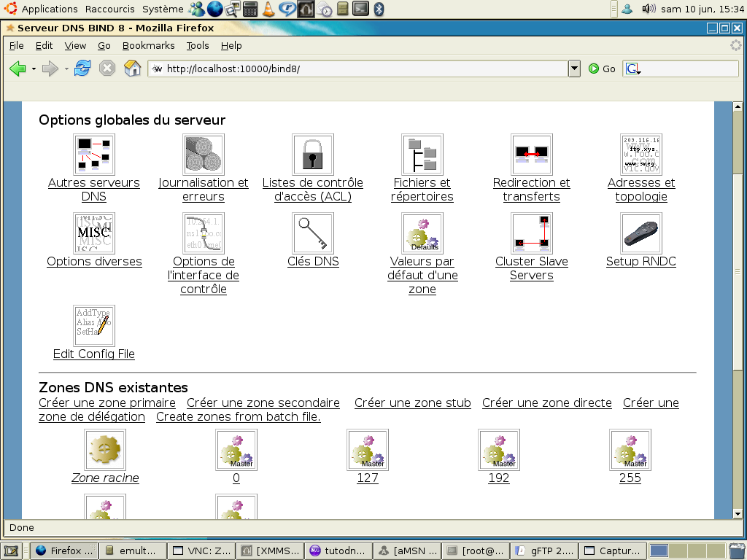Click the Redirection et transferts icon
The width and height of the screenshot is (747, 560).
532,155
